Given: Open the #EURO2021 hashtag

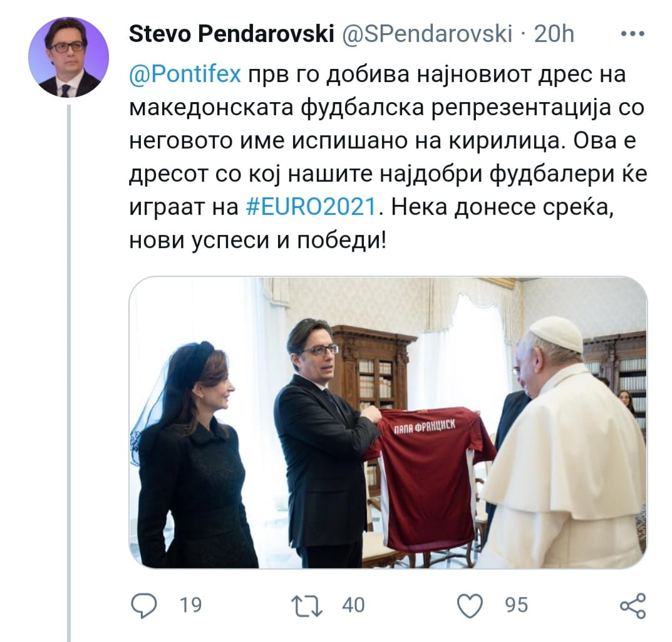Looking at the screenshot, I should click(311, 207).
